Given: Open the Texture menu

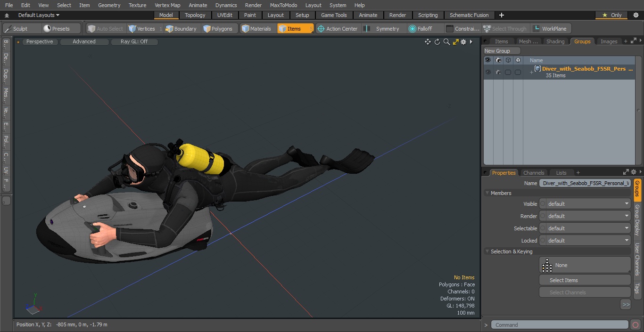Looking at the screenshot, I should pos(137,5).
